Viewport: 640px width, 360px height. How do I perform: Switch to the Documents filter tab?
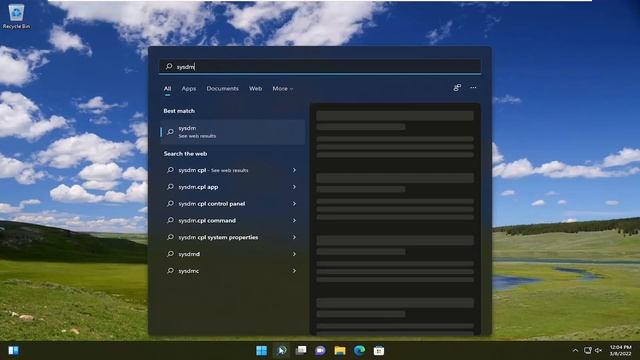point(222,89)
